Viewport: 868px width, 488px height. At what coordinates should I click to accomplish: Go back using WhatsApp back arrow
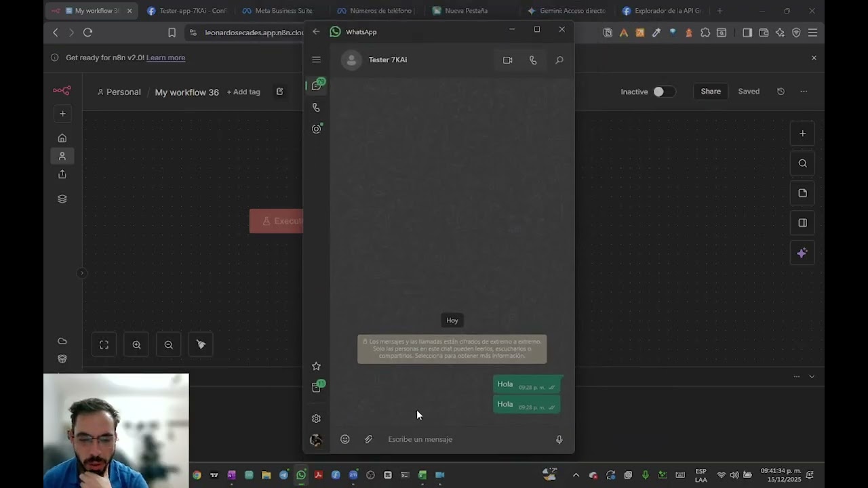[x=316, y=32]
